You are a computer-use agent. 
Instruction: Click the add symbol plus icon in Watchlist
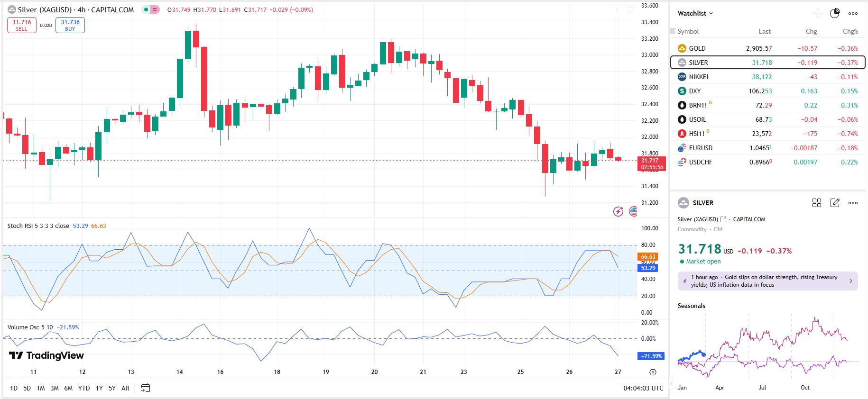point(817,13)
